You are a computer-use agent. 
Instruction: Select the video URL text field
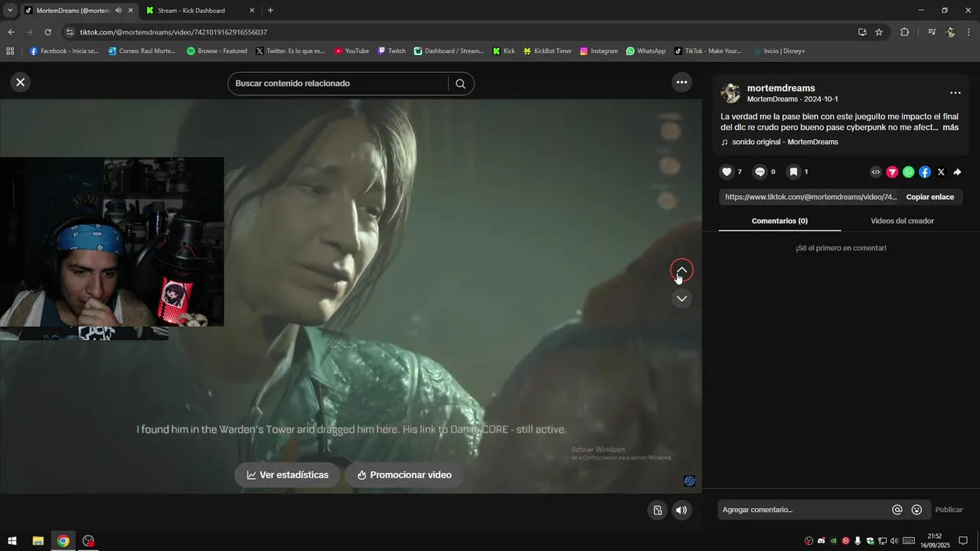click(810, 197)
